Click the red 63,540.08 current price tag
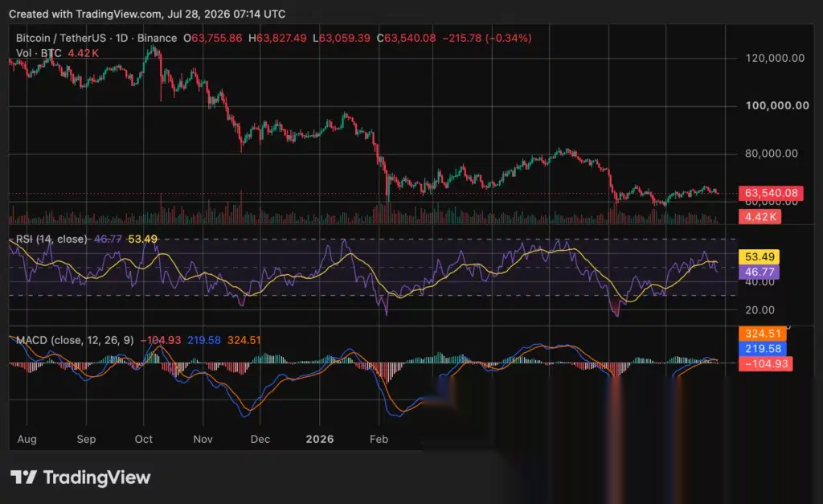This screenshot has width=823, height=504. pos(771,193)
